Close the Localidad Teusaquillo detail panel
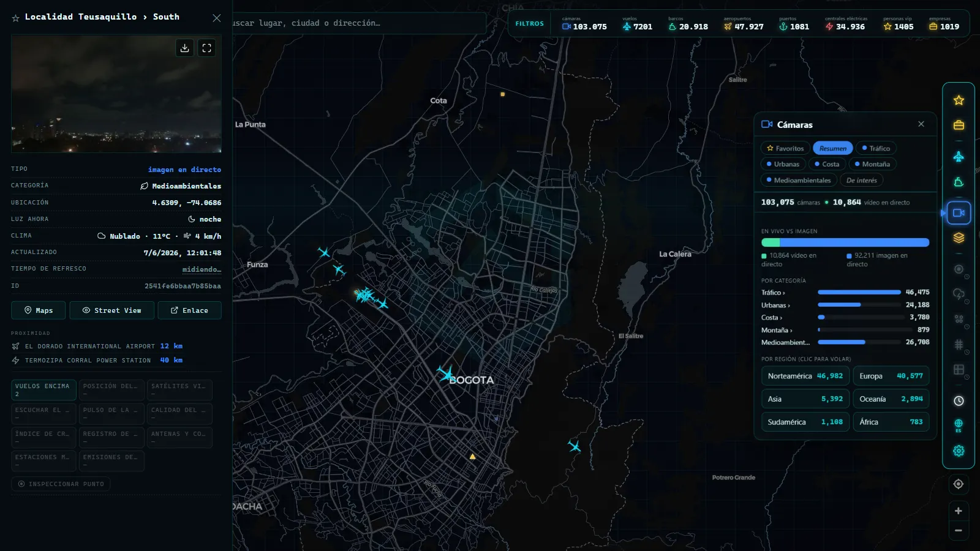 click(217, 18)
